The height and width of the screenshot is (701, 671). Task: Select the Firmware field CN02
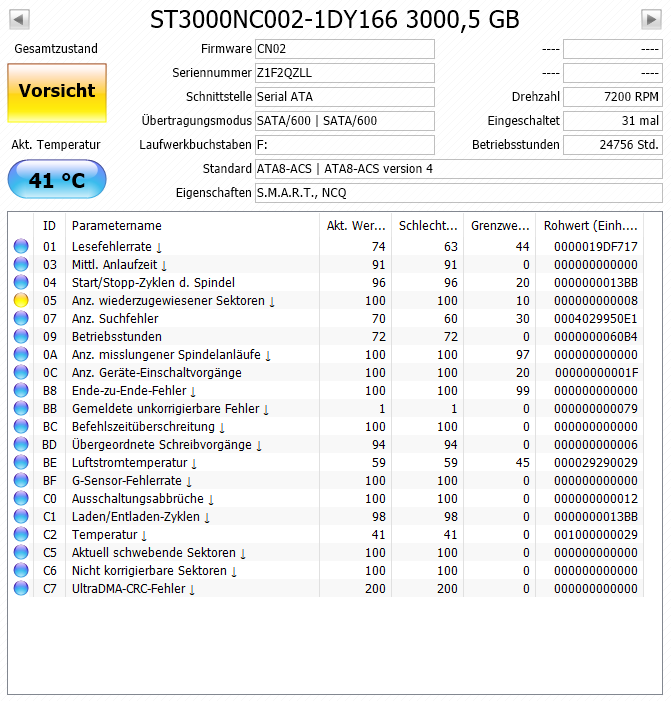pos(345,49)
